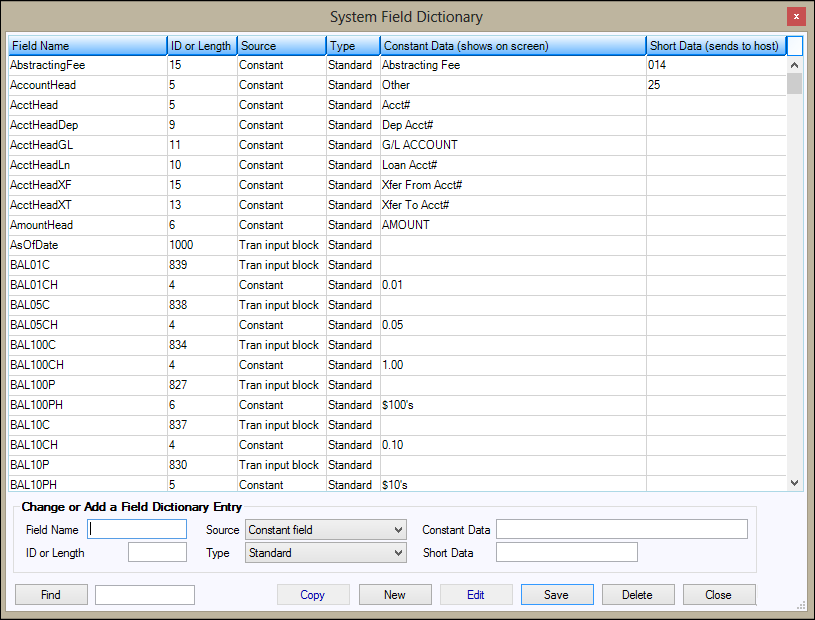Focus the Constant Data input box
Viewport: 815px width, 620px height.
click(x=622, y=529)
